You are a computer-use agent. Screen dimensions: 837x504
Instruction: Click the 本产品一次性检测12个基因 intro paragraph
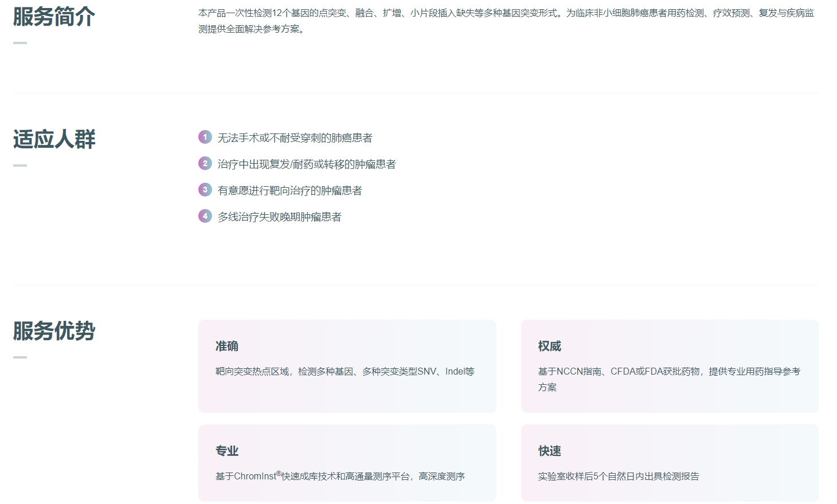point(506,21)
